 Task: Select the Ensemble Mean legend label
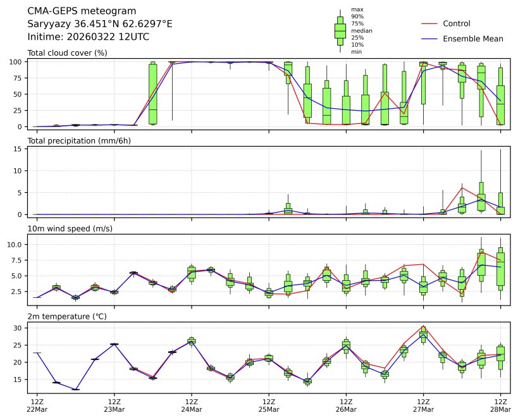click(x=472, y=39)
